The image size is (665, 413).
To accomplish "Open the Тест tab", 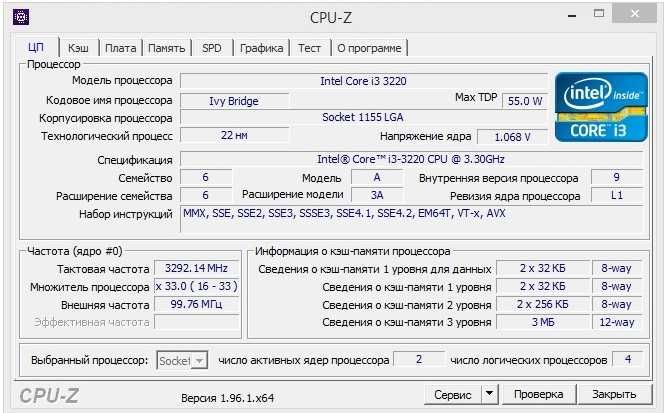I will pyautogui.click(x=309, y=48).
